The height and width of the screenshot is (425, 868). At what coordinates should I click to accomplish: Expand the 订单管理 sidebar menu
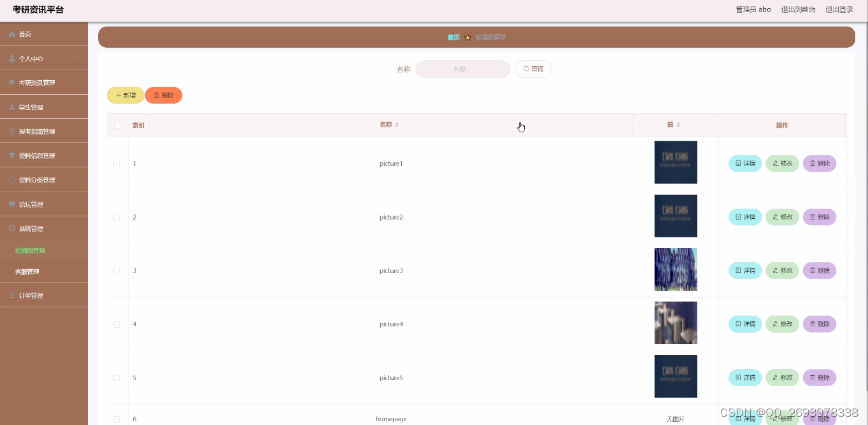[x=44, y=295]
